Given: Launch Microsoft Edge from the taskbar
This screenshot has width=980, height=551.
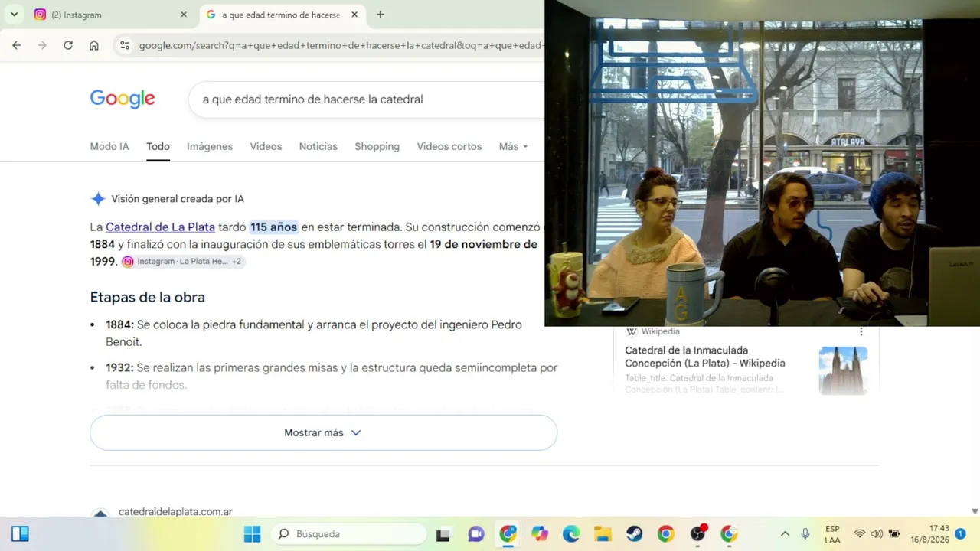Looking at the screenshot, I should tap(571, 534).
